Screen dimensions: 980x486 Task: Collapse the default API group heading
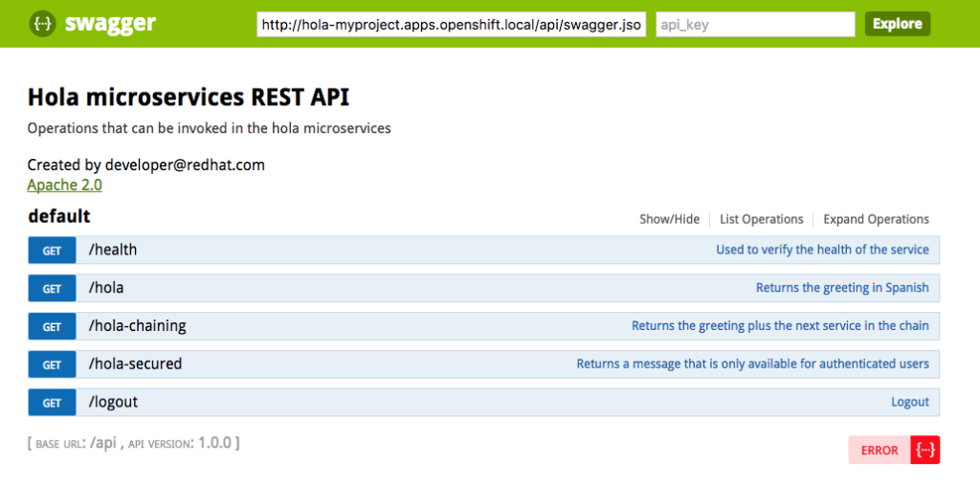point(59,216)
